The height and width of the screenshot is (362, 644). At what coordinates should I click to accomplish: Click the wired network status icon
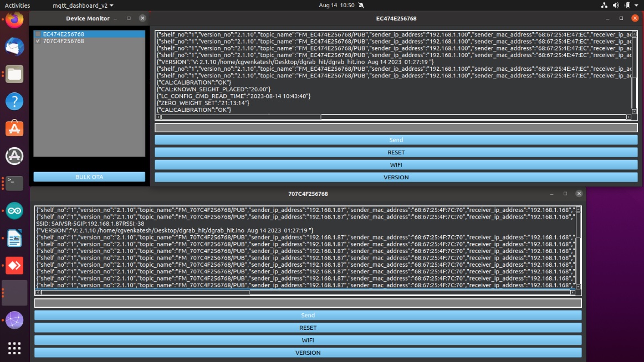click(x=604, y=6)
